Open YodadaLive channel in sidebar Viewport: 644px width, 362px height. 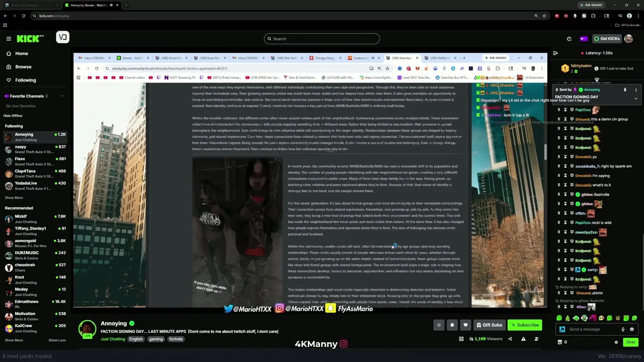pyautogui.click(x=35, y=186)
